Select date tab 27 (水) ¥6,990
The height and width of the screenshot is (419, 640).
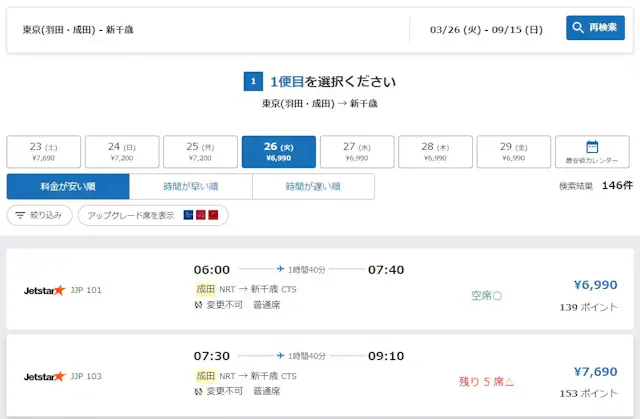click(x=356, y=152)
